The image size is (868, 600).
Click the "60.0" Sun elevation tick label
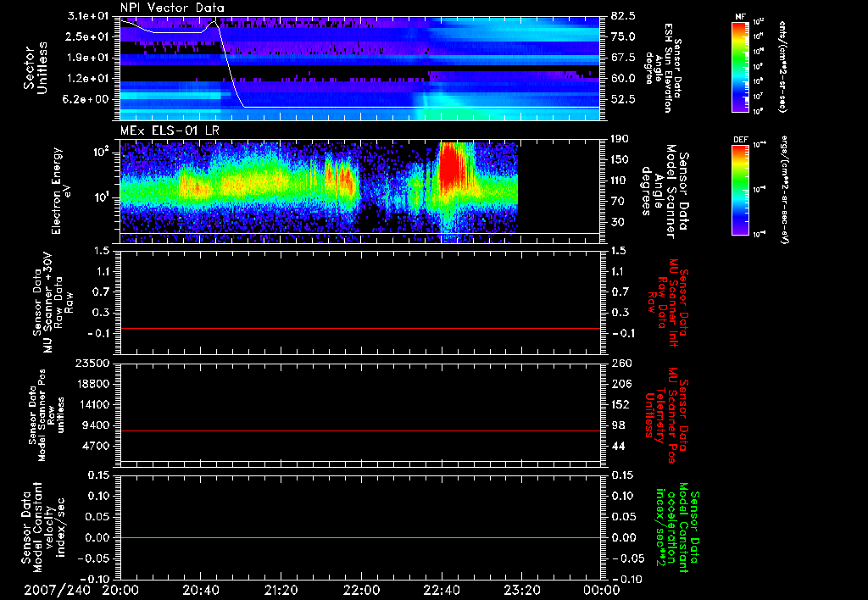pos(623,78)
